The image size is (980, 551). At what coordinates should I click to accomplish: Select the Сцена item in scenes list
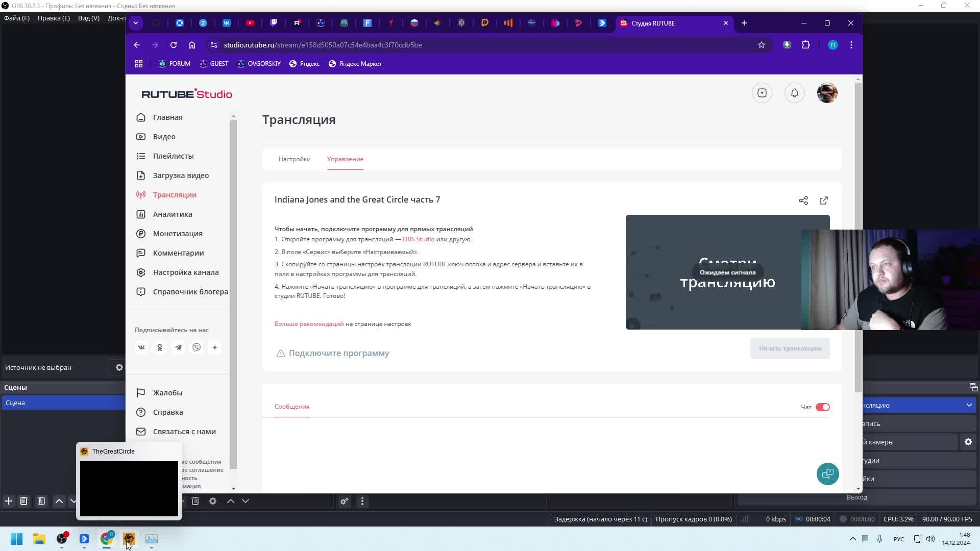tap(61, 403)
